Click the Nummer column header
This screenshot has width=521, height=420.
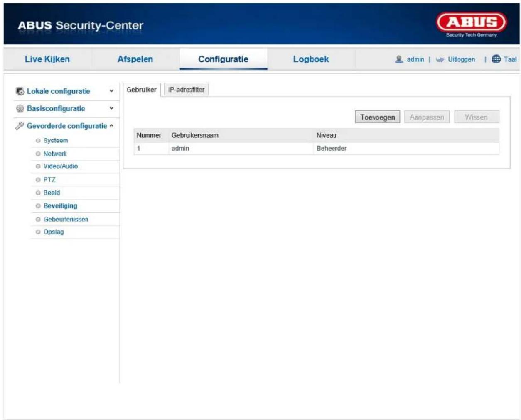click(x=149, y=135)
